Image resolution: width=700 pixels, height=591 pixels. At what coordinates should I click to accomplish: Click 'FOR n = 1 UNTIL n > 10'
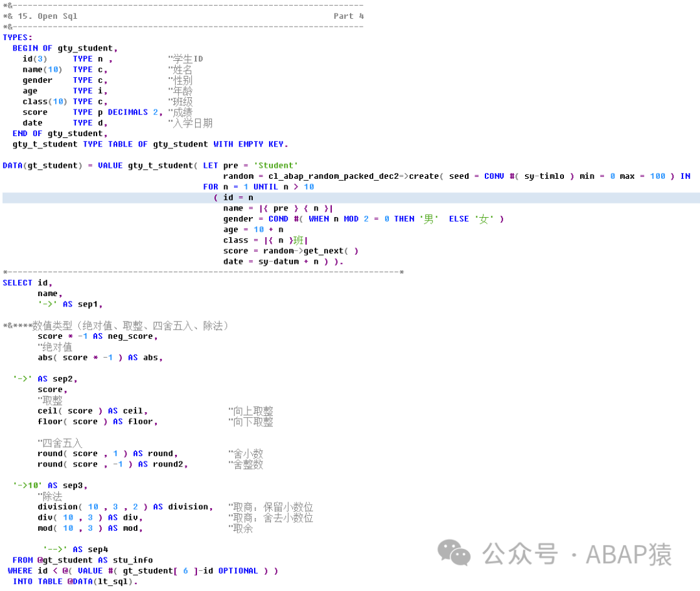pyautogui.click(x=259, y=187)
